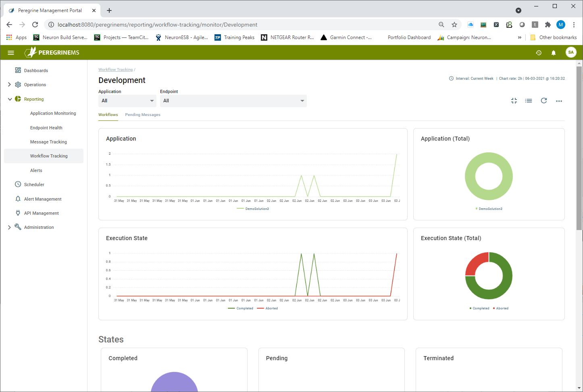
Task: Open Application Monitoring in the sidebar
Action: [x=53, y=113]
